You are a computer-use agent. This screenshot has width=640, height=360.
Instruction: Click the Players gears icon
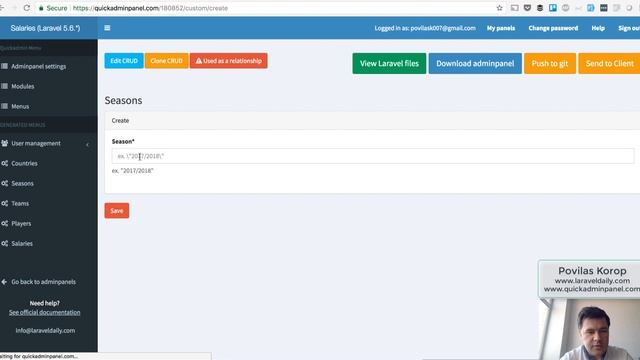(4, 223)
